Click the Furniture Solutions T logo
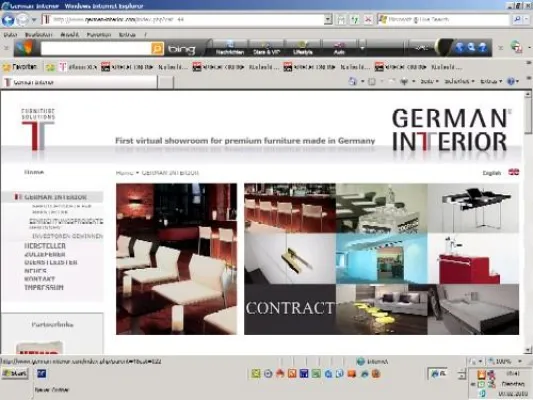The height and width of the screenshot is (400, 533). pos(38,130)
